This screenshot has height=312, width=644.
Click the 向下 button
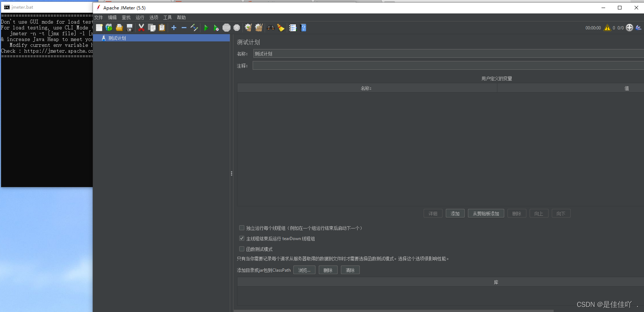[561, 214]
